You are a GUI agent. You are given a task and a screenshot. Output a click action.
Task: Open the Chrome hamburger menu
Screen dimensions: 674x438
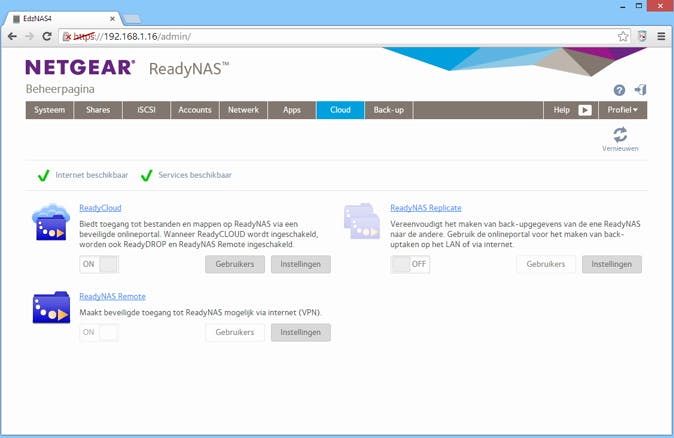662,37
